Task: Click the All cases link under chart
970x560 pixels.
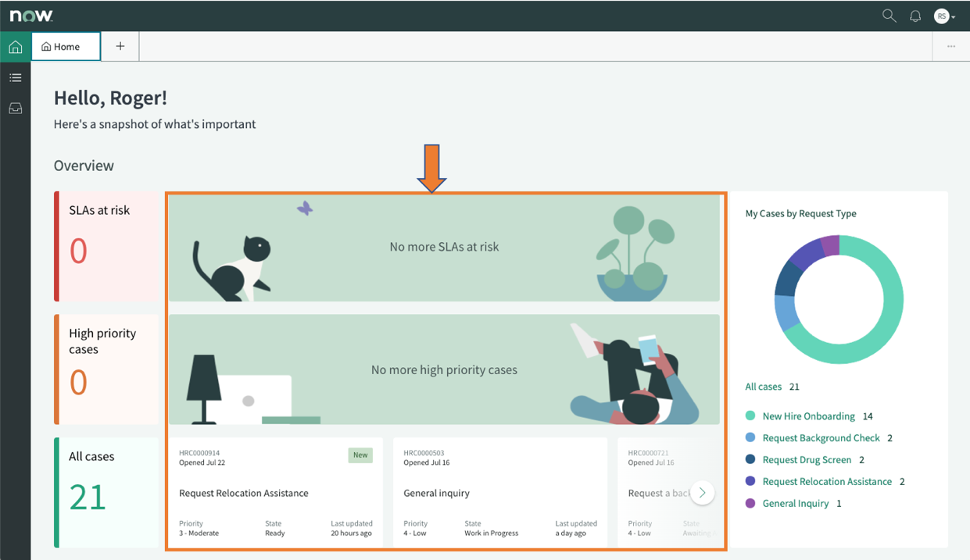Action: coord(764,387)
